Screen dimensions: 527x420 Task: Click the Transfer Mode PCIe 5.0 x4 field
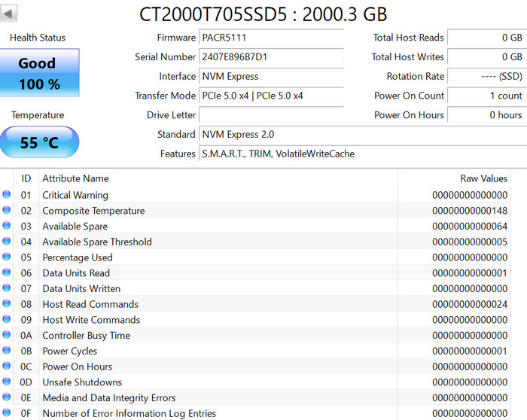pyautogui.click(x=271, y=96)
